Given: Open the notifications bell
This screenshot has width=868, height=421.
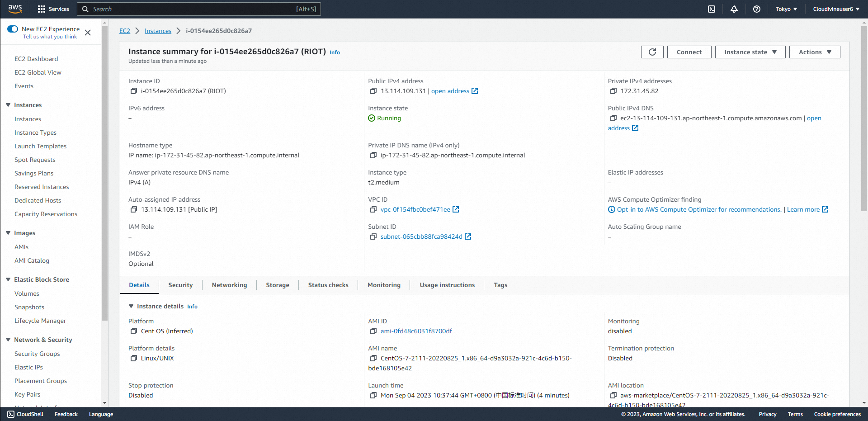Looking at the screenshot, I should [x=734, y=9].
